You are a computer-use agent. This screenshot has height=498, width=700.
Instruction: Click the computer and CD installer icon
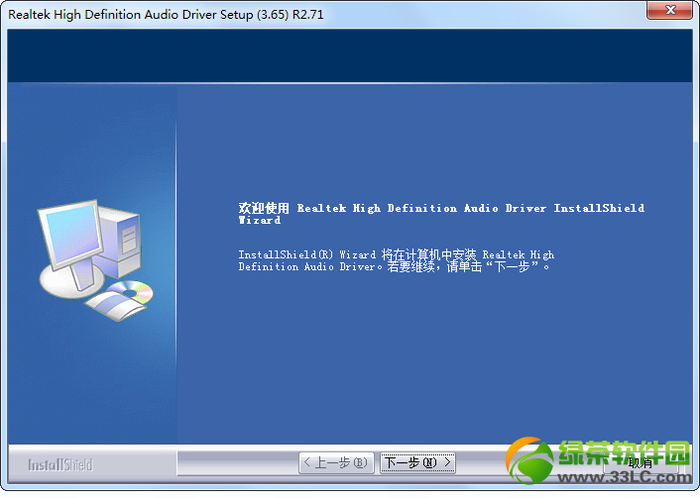[96, 260]
